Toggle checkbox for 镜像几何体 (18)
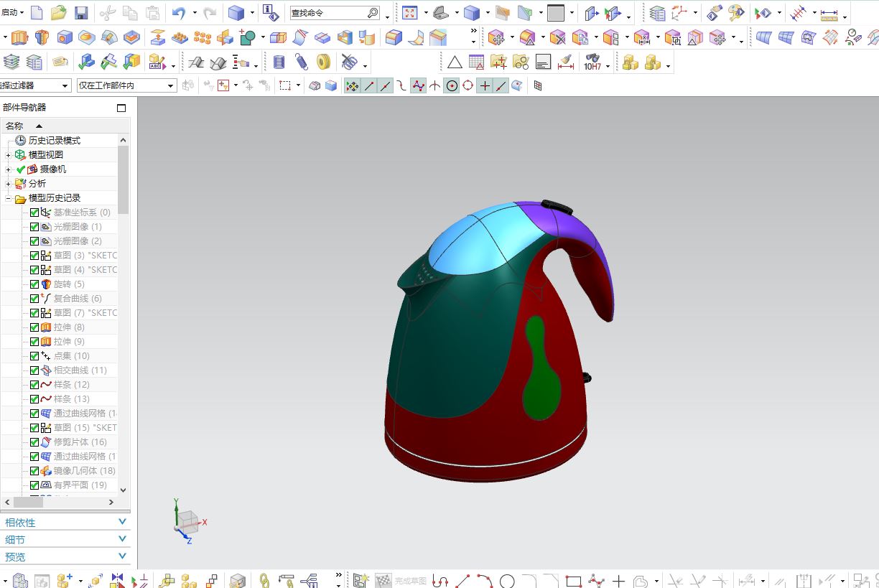Viewport: 879px width, 588px height. 34,471
